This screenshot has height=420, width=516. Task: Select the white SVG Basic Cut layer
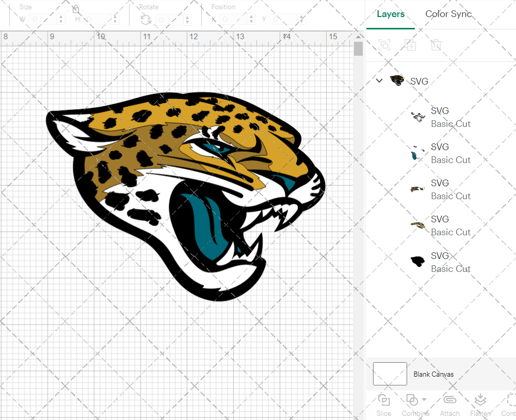[441, 117]
